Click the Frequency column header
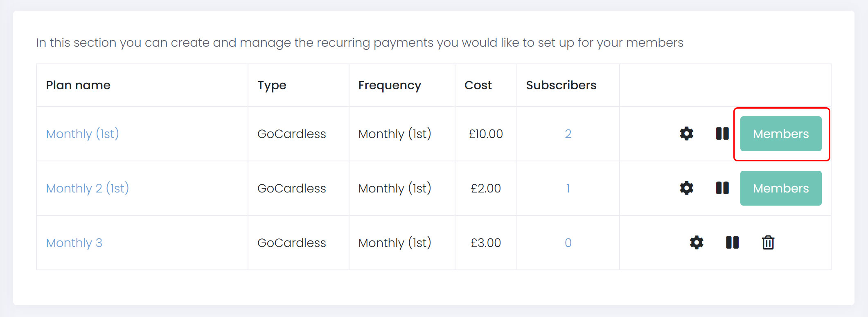This screenshot has height=317, width=868. (390, 85)
